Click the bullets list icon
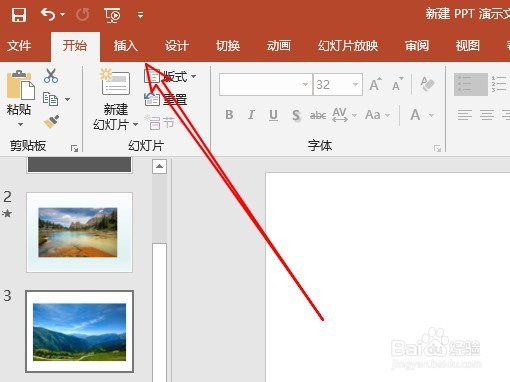The width and height of the screenshot is (510, 382). click(x=471, y=84)
